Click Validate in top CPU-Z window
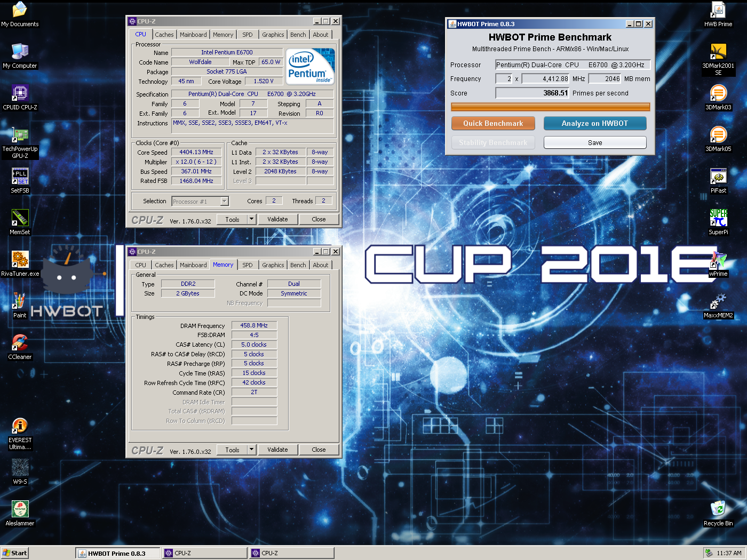 [x=277, y=219]
